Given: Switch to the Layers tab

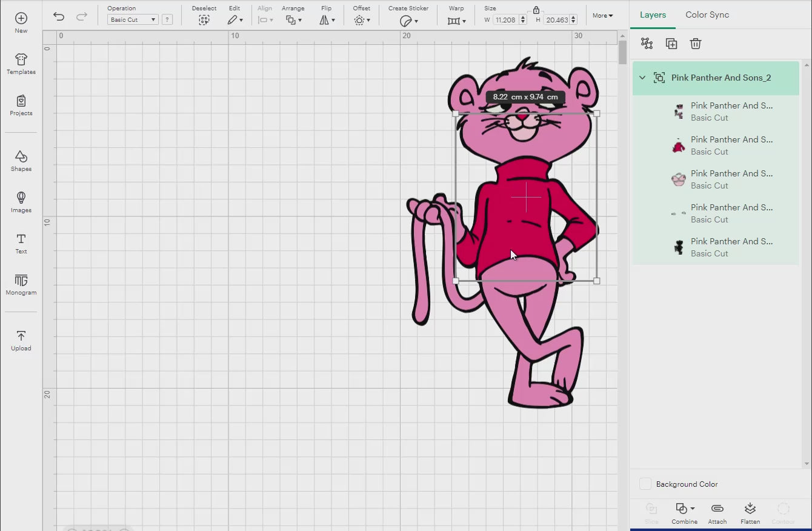Looking at the screenshot, I should 653,15.
